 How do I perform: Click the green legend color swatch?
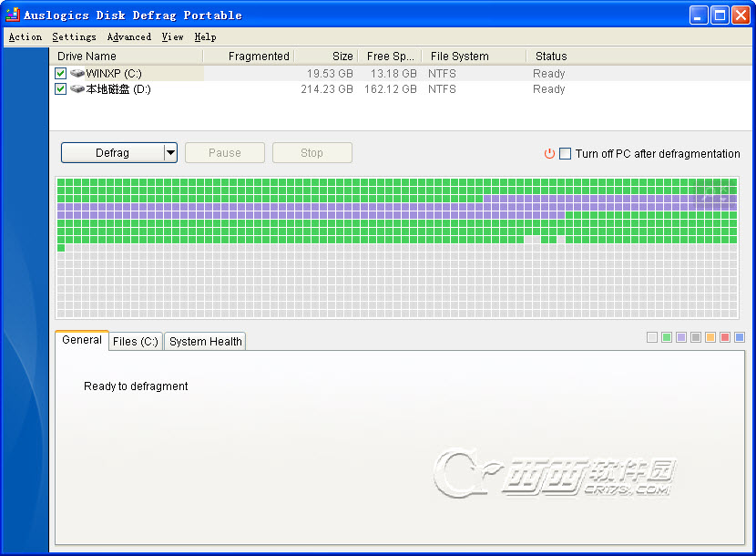coord(667,337)
